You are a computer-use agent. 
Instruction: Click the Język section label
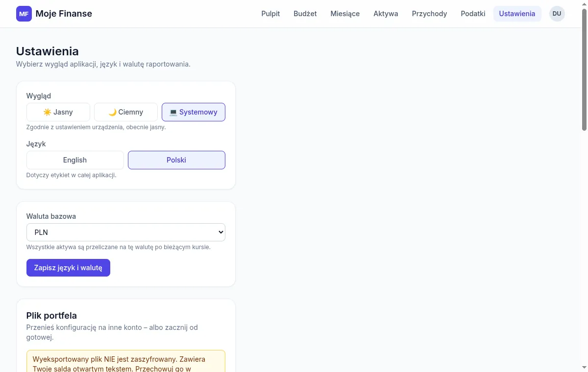point(36,144)
